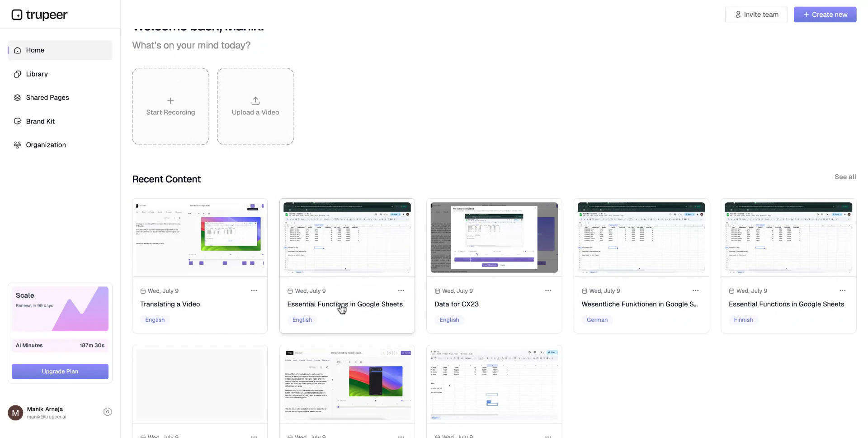Click the upload arrow in Upload a Video

(x=255, y=100)
